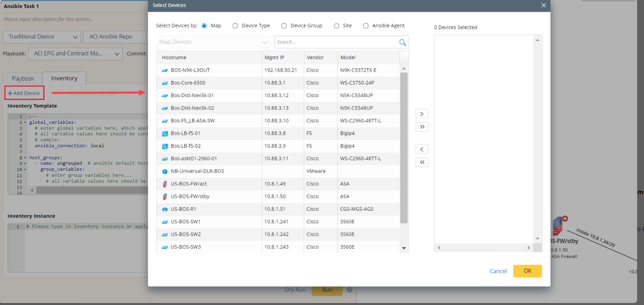Open the Traditional Device dropdown

(42, 37)
